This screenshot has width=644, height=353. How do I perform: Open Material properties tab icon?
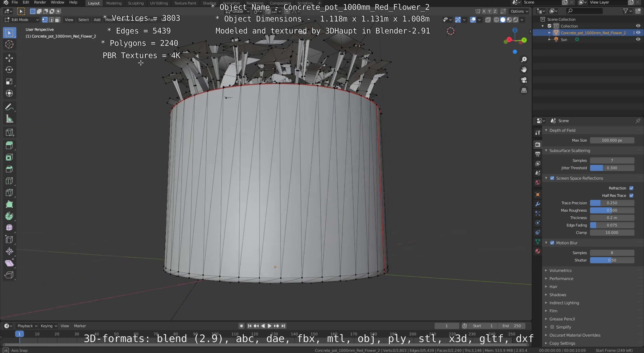[538, 251]
